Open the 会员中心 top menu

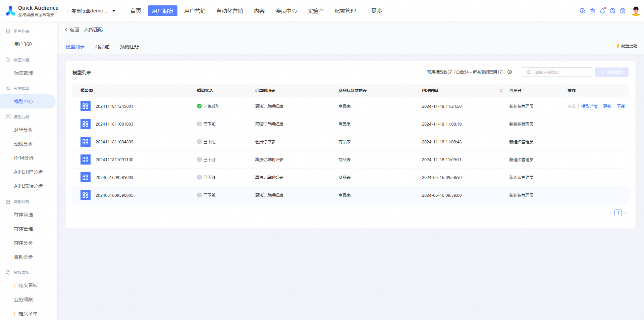point(286,11)
